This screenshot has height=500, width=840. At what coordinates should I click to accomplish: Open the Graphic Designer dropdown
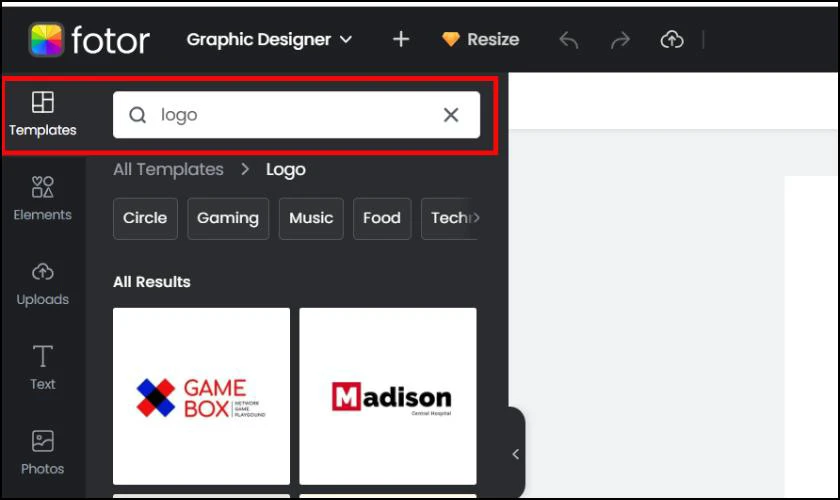point(269,40)
